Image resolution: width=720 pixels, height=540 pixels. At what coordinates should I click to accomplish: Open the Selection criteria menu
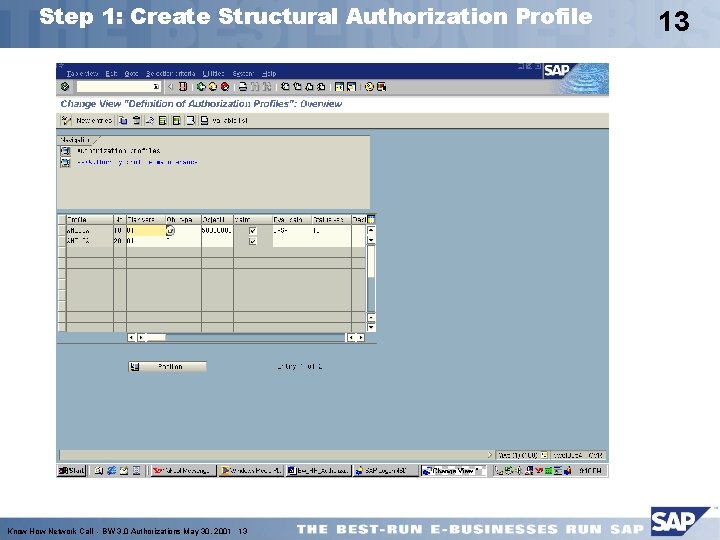(170, 73)
